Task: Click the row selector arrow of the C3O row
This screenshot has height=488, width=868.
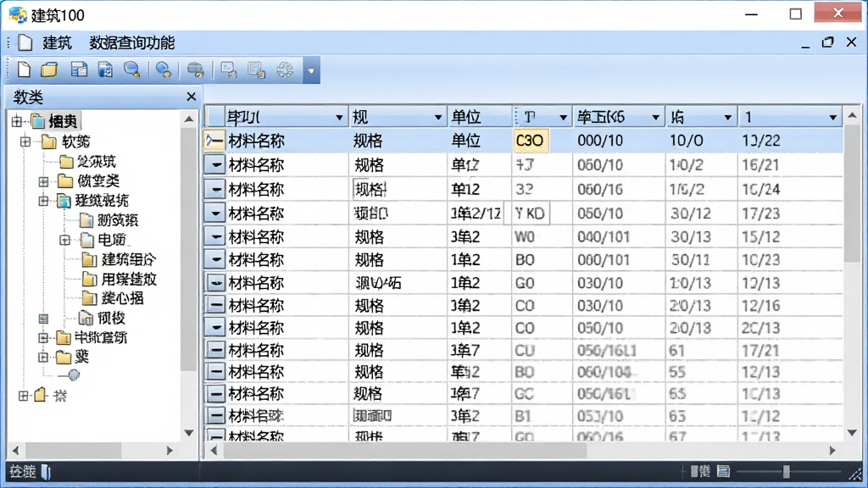Action: [214, 141]
